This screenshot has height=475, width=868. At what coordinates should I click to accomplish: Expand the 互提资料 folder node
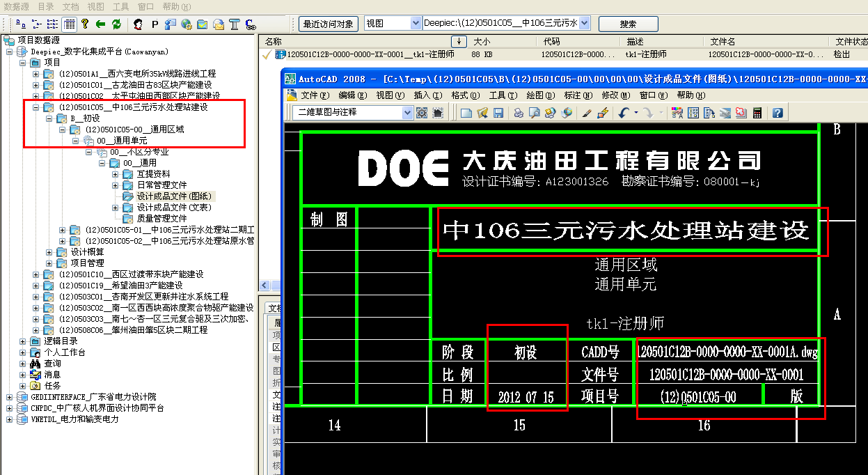point(116,174)
